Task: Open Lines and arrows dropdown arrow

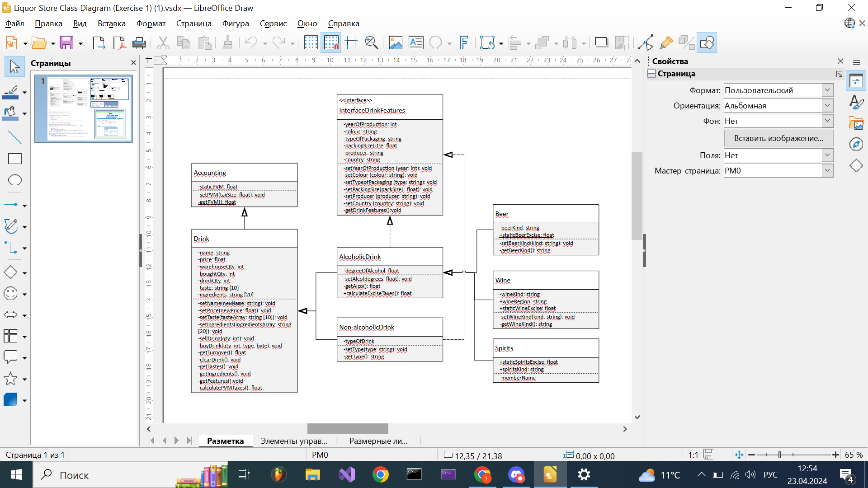Action: tap(25, 206)
